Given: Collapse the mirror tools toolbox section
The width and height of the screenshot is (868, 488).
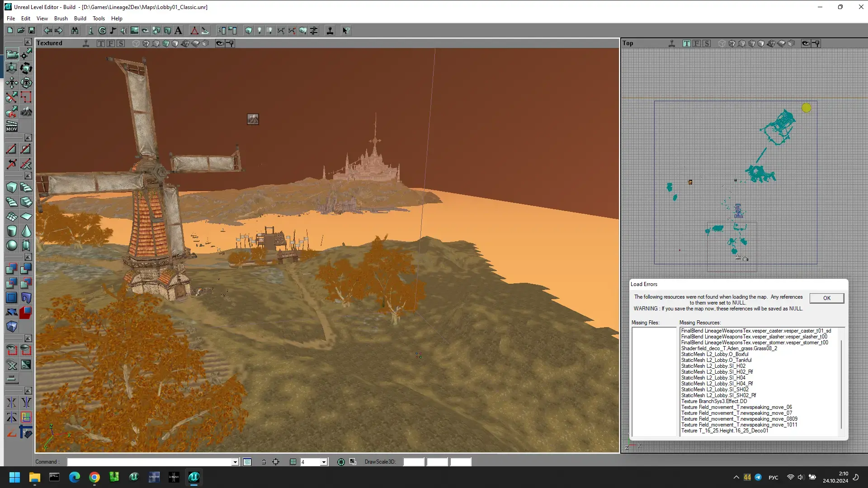Looking at the screenshot, I should 28,391.
